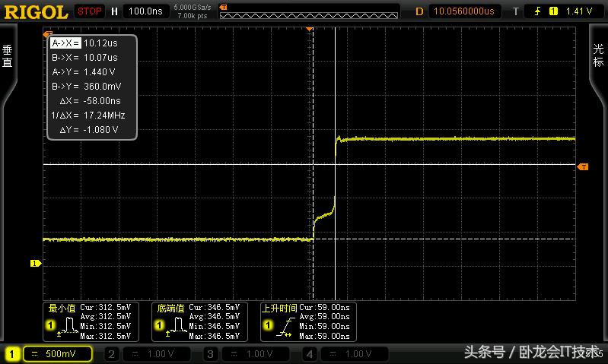Click the orange trigger level marker at right
608x364 pixels.
(583, 166)
